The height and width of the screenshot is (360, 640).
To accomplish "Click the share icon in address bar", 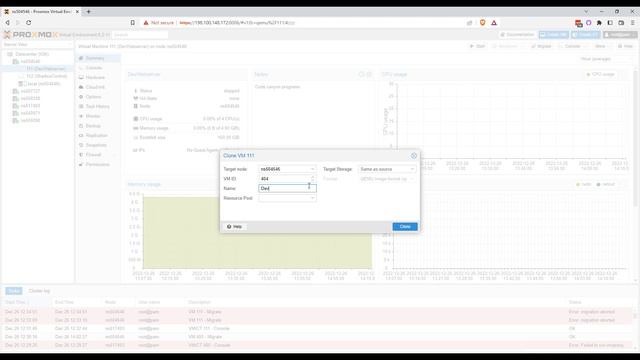I will (469, 23).
